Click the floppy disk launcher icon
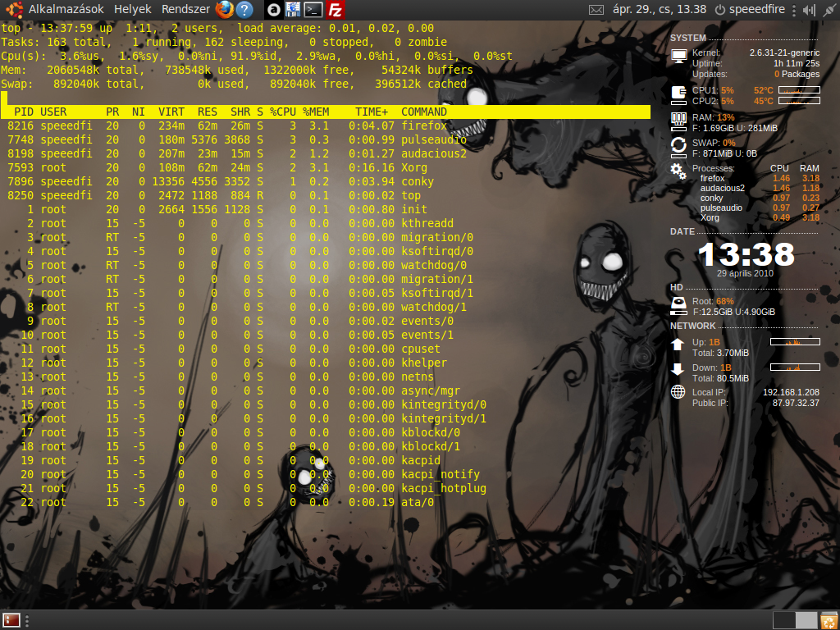The width and height of the screenshot is (840, 630). [293, 9]
